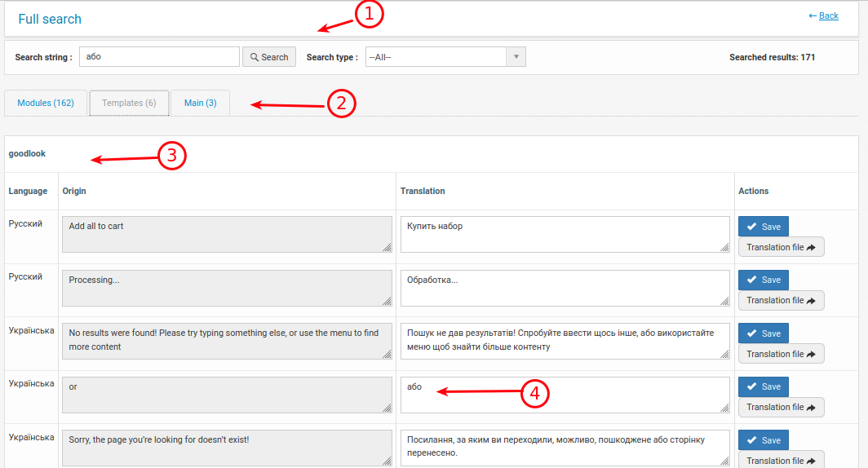Click the resize handle of 'Купить набор' textarea
Screen dimensions: 868x468
[x=724, y=247]
